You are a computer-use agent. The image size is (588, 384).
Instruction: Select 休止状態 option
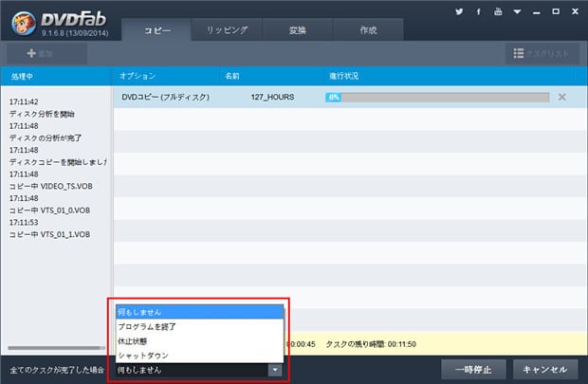point(199,341)
